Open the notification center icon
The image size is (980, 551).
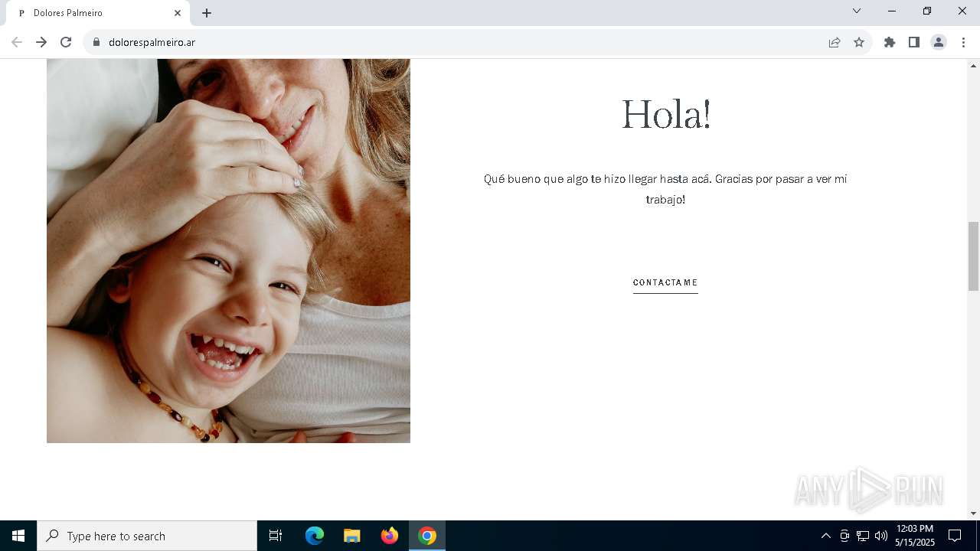click(955, 536)
